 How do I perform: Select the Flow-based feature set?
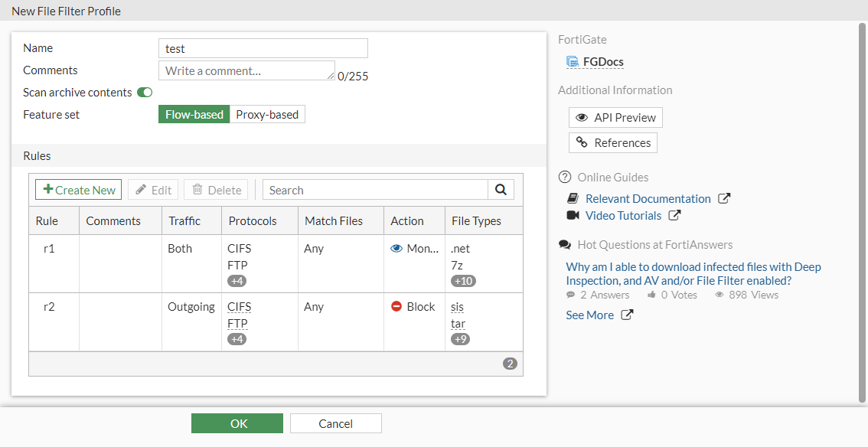(194, 114)
